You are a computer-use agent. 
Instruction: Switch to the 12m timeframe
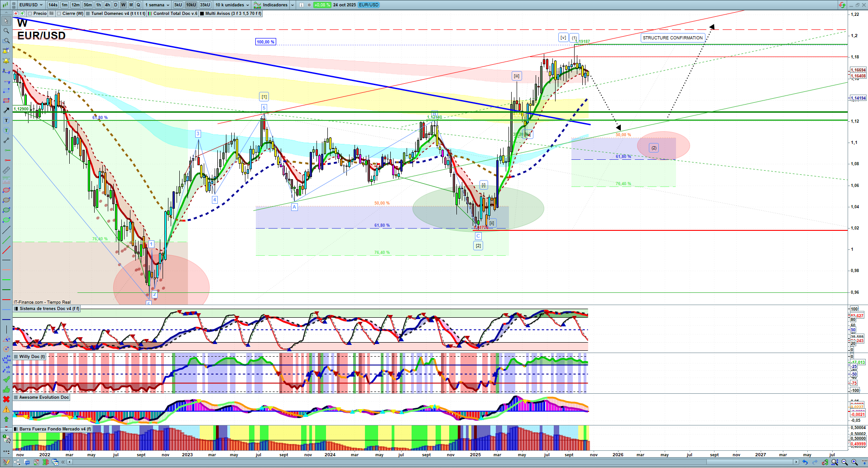tap(76, 5)
